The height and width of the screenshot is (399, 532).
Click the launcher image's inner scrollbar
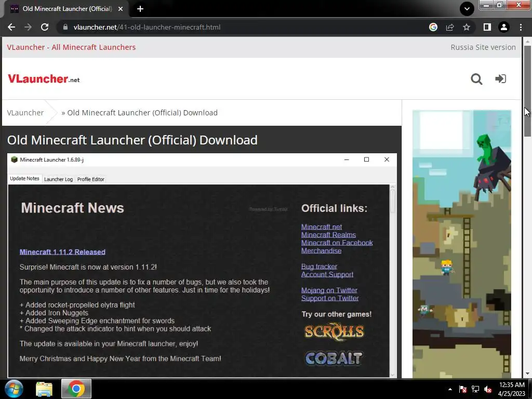393,201
